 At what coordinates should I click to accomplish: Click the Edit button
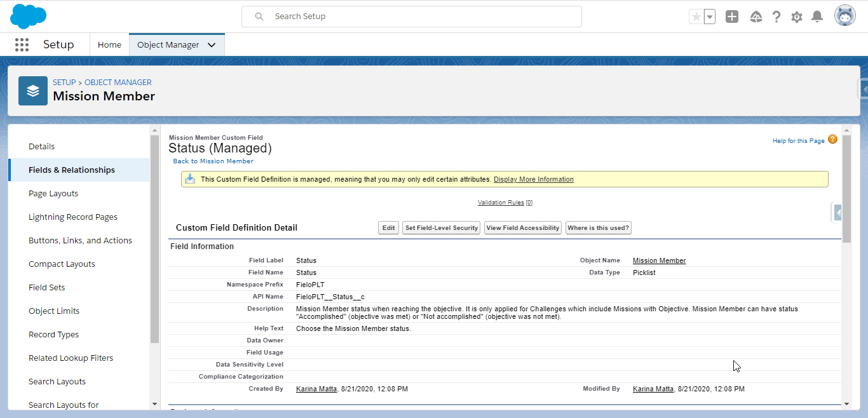[x=388, y=228]
